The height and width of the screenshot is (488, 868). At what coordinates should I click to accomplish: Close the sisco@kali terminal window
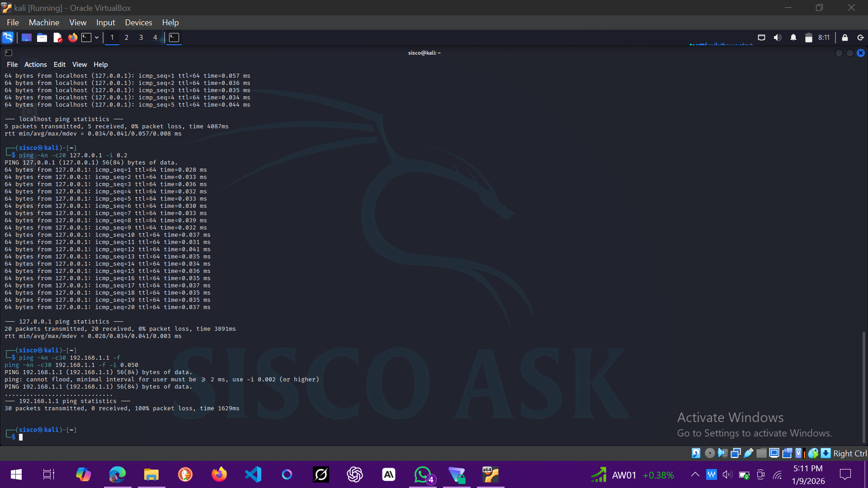tap(861, 53)
